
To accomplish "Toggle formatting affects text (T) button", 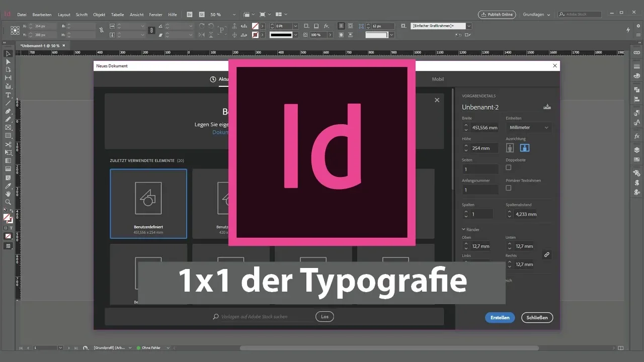I will tap(12, 228).
